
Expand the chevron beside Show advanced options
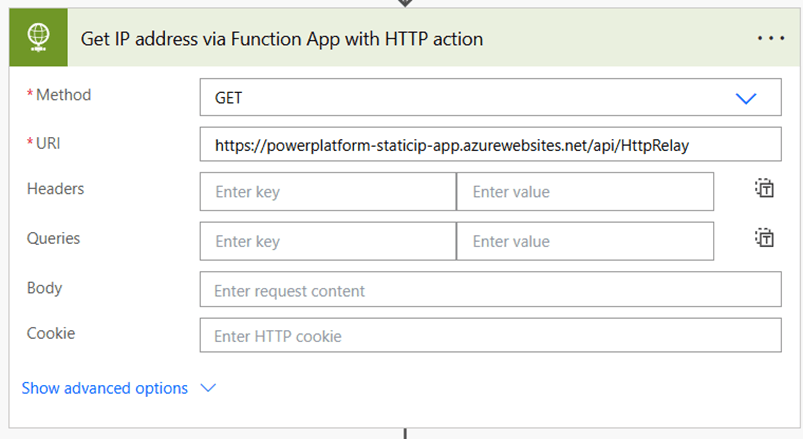(208, 388)
